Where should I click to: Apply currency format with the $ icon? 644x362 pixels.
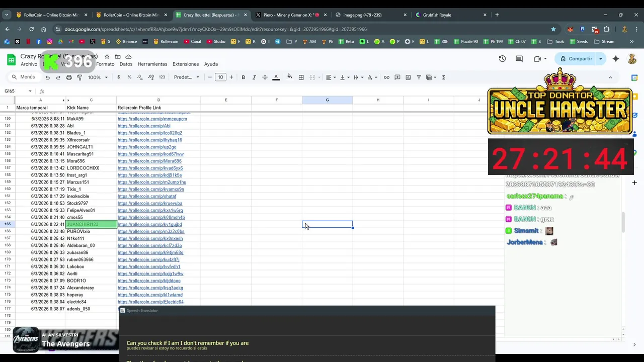pyautogui.click(x=119, y=77)
